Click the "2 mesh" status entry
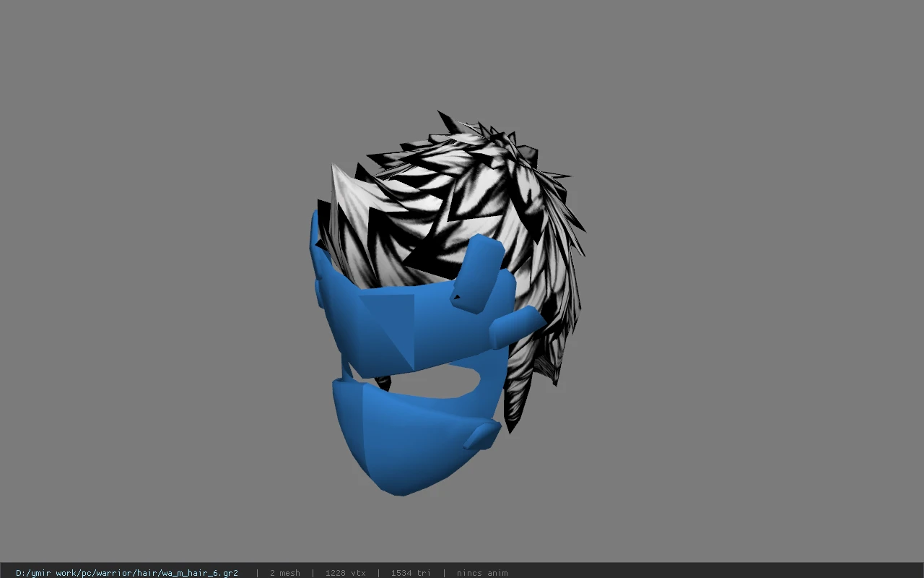Image resolution: width=924 pixels, height=578 pixels. [x=284, y=573]
